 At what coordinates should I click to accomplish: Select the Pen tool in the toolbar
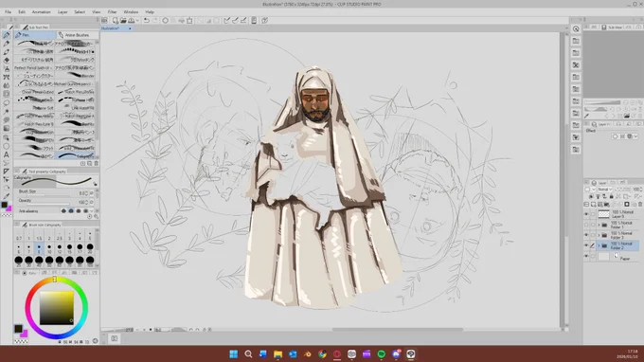pyautogui.click(x=7, y=35)
